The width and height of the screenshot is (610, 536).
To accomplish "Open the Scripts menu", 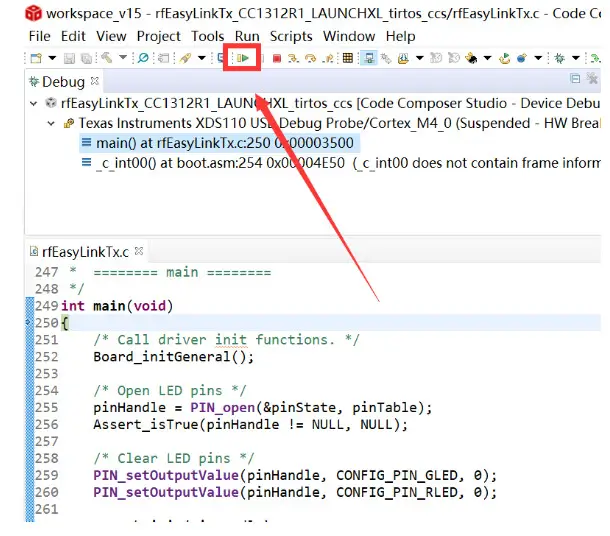I will 291,37.
